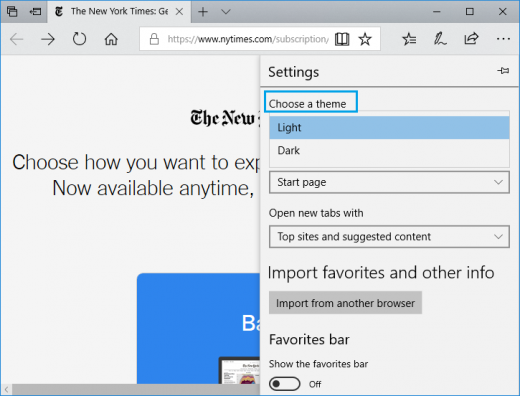The height and width of the screenshot is (396, 520).
Task: Open the Hub favorites list icon
Action: [409, 39]
